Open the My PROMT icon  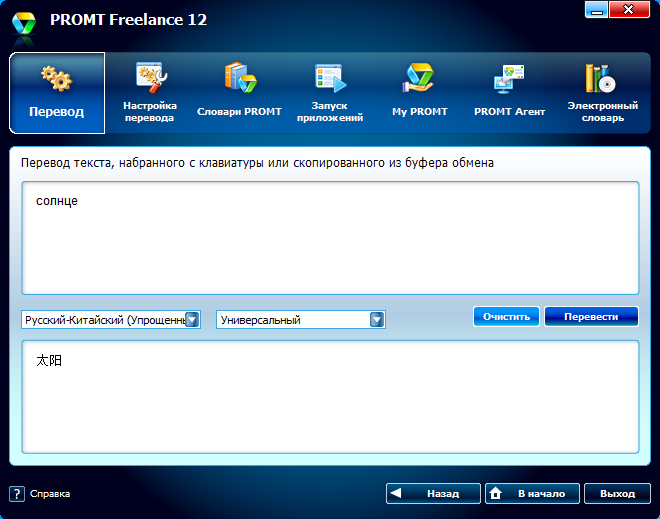[419, 79]
